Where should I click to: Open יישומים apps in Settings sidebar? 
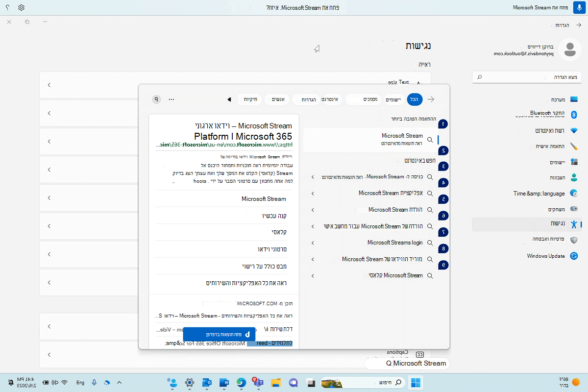(x=527, y=162)
